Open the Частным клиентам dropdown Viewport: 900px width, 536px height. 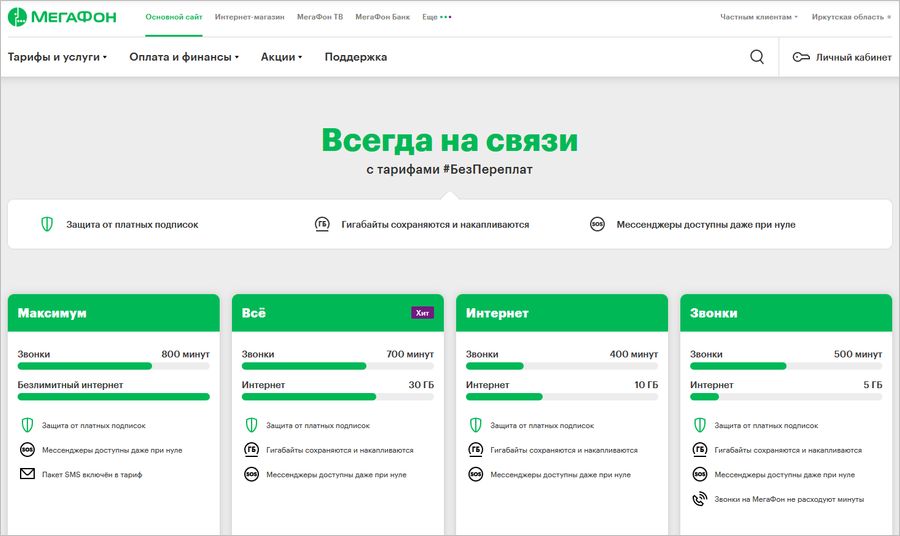click(x=759, y=17)
